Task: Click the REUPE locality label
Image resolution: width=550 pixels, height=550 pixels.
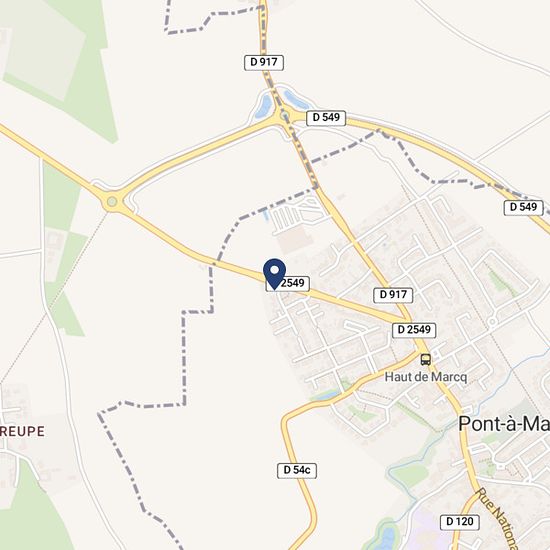Action: [22, 431]
